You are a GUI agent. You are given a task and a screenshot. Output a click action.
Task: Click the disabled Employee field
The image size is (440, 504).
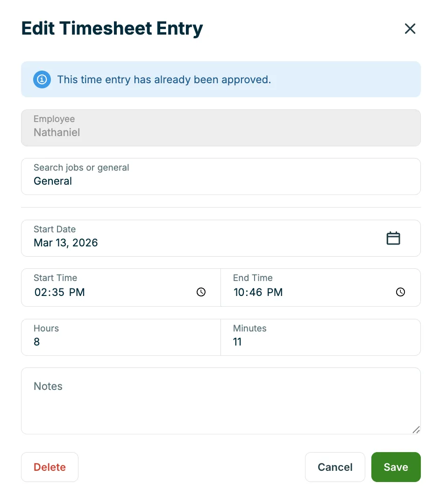[221, 128]
